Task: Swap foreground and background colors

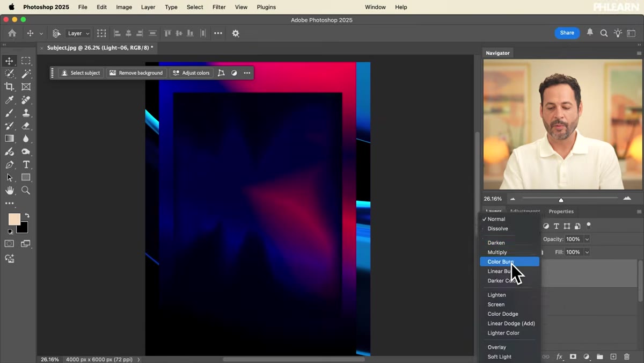Action: tap(27, 215)
